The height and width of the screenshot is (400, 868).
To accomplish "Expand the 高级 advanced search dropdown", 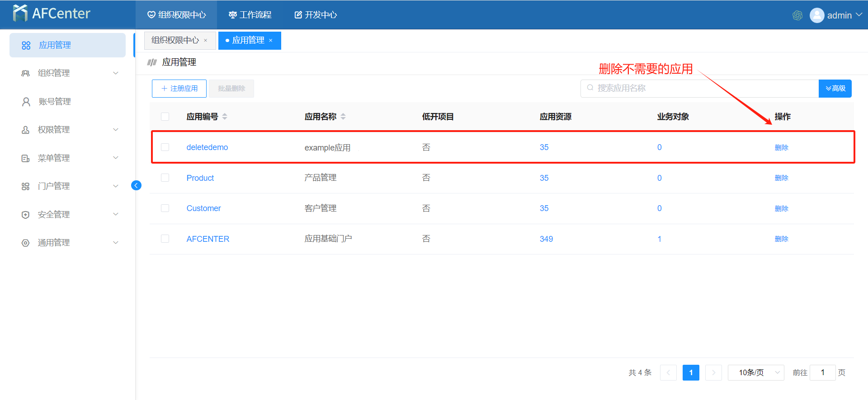I will coord(835,89).
